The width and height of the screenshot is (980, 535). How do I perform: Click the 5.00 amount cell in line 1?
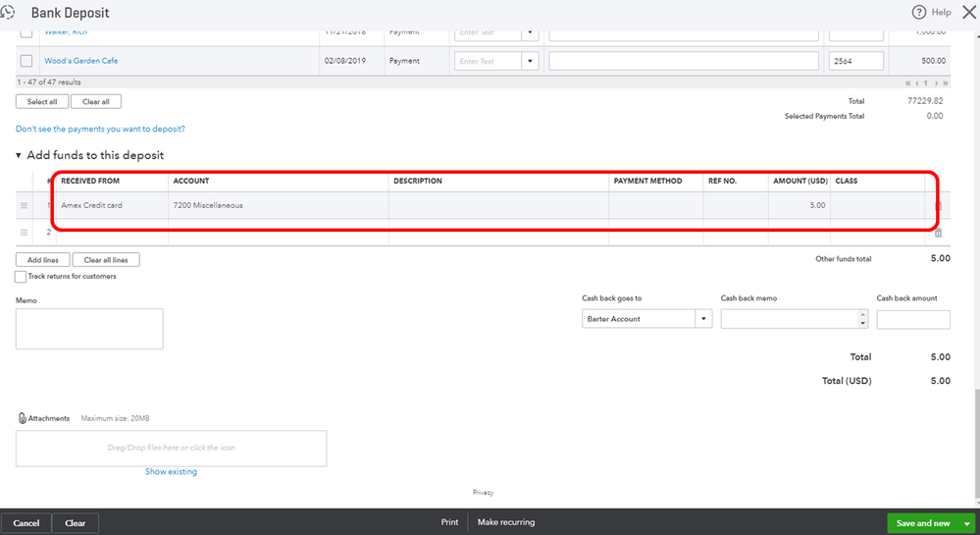(x=799, y=205)
